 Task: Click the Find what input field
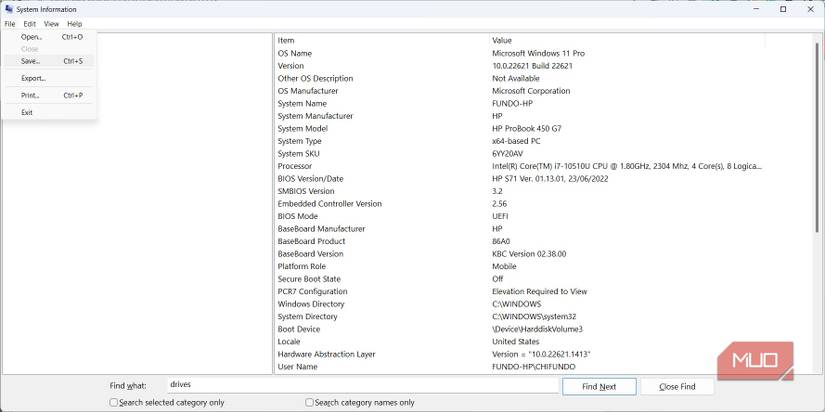(363, 385)
